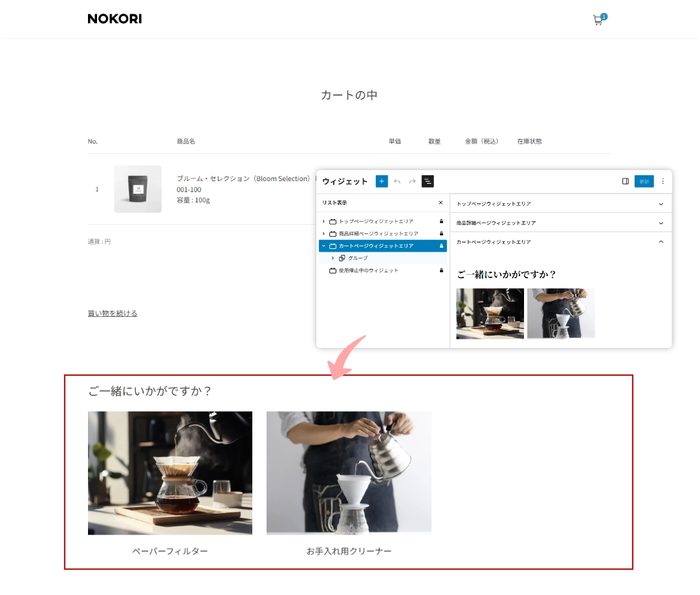Toggle the document overview (list view) icon
This screenshot has height=595, width=700.
(x=428, y=181)
